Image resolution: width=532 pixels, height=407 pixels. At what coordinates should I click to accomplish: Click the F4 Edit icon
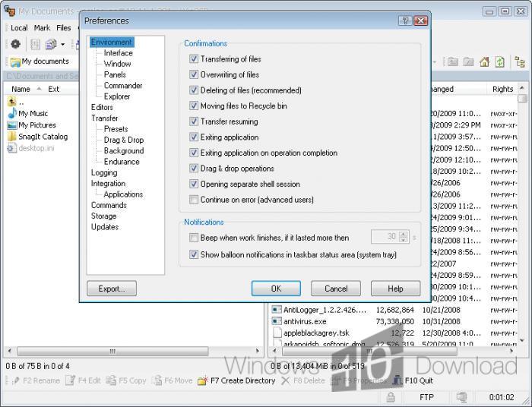click(x=70, y=380)
